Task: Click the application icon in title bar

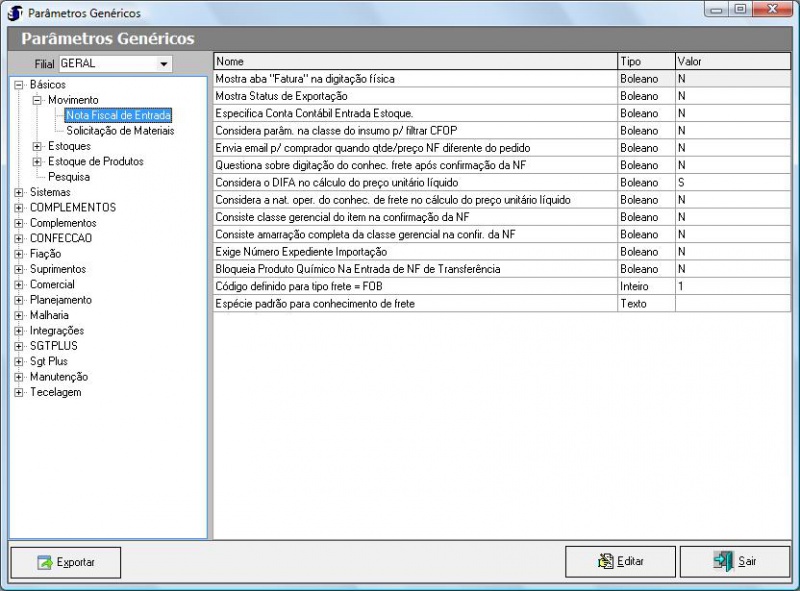Action: pyautogui.click(x=15, y=13)
